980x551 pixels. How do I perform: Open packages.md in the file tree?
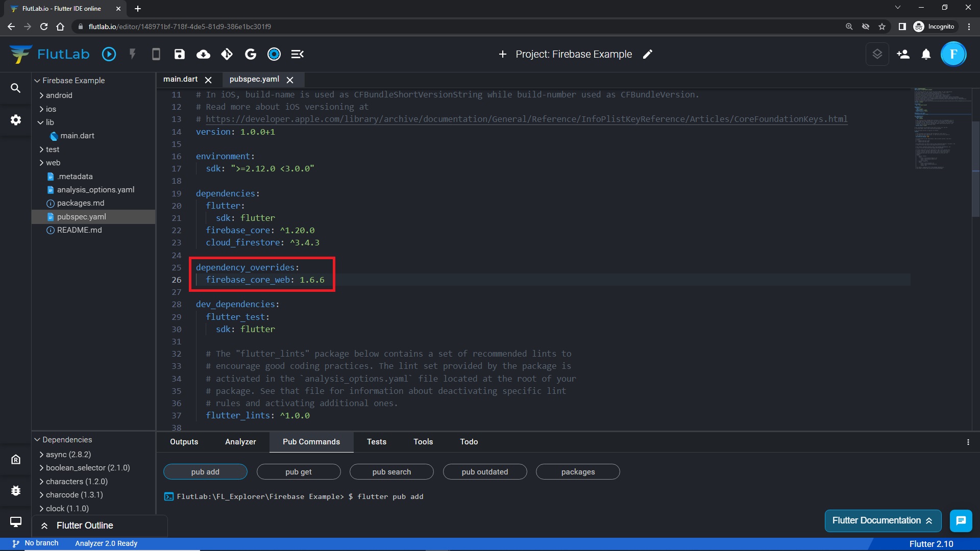tap(81, 203)
